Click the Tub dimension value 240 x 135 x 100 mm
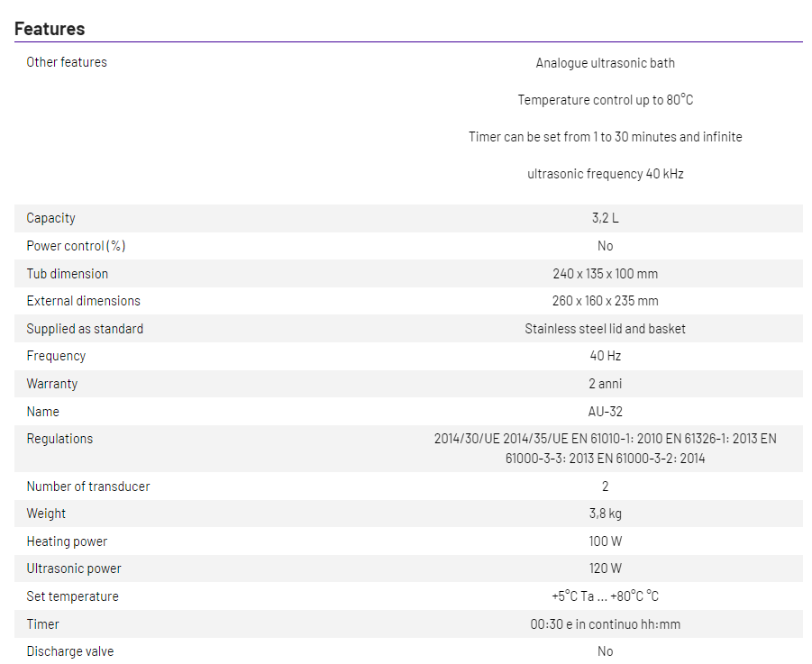 [x=605, y=274]
